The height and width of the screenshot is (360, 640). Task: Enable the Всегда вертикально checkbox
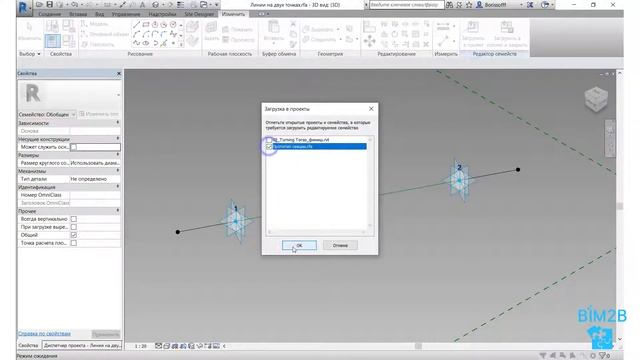[73, 219]
